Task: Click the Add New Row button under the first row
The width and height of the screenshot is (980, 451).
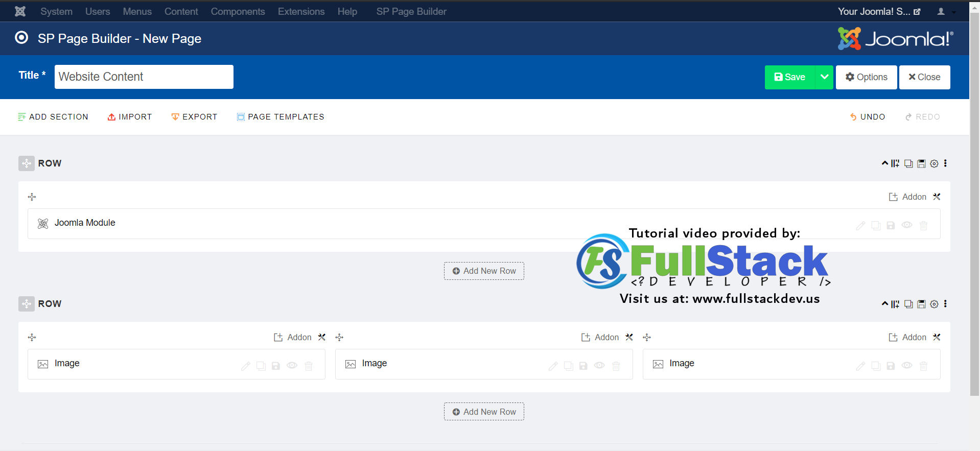Action: coord(484,271)
